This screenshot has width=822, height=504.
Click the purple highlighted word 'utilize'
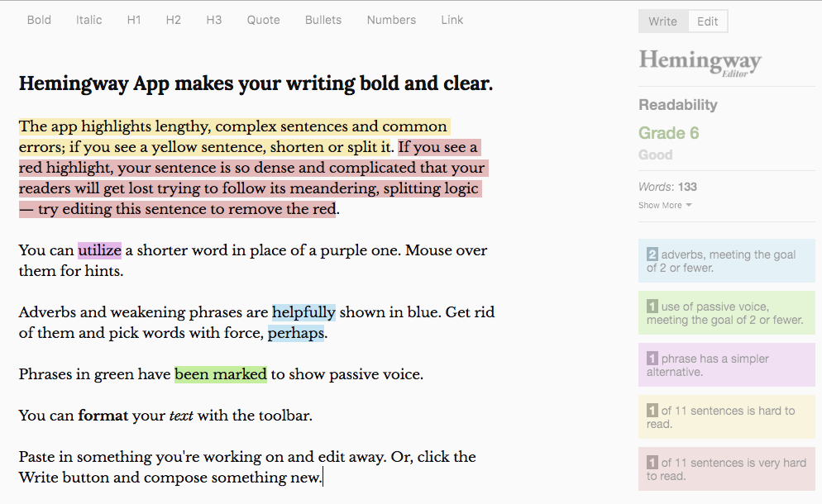[99, 250]
